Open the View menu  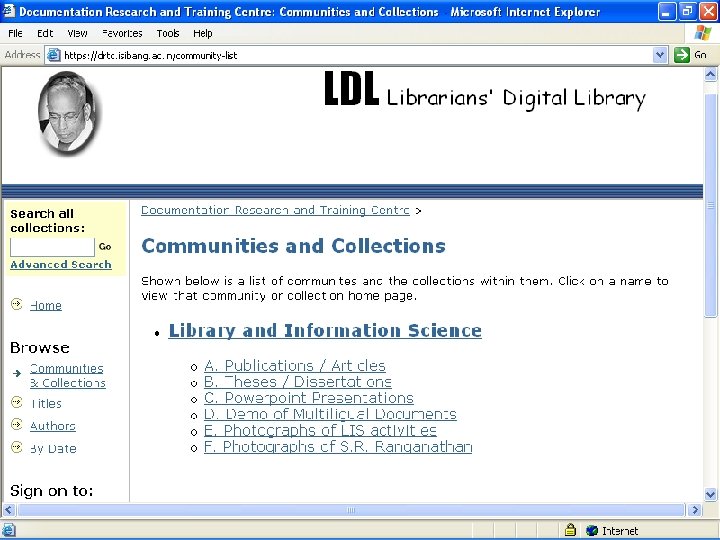point(77,33)
